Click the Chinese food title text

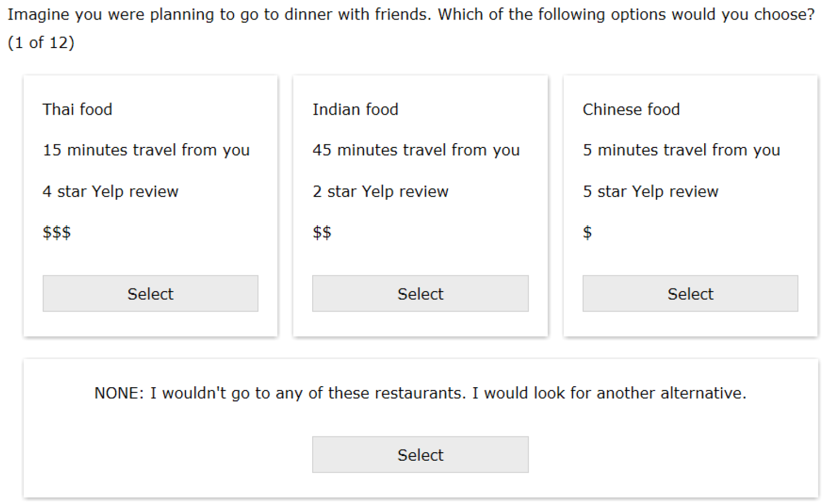tap(631, 109)
